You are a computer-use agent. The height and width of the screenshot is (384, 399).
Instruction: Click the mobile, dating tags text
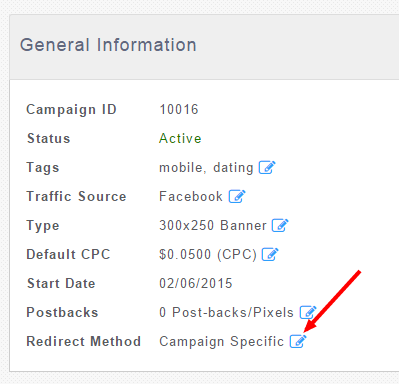206,168
